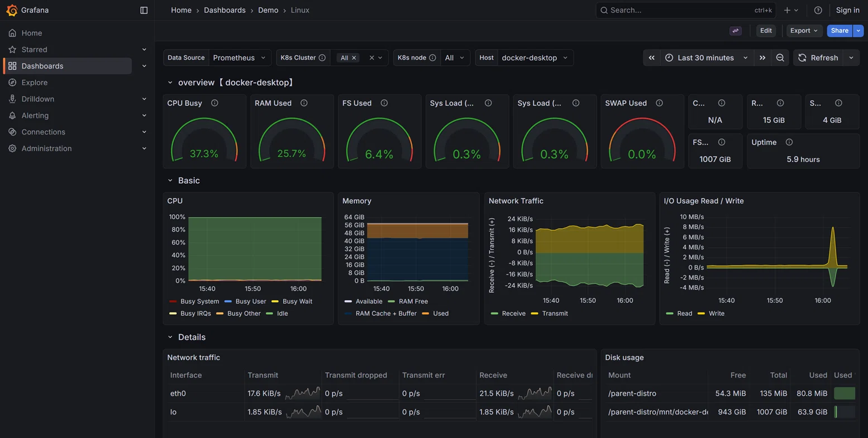Toggle the sidebar dock menu icon
Viewport: 868px width, 438px height.
144,10
